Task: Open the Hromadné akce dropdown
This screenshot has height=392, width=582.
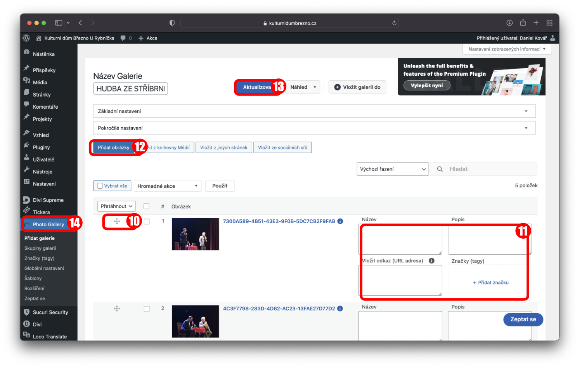Action: [167, 186]
